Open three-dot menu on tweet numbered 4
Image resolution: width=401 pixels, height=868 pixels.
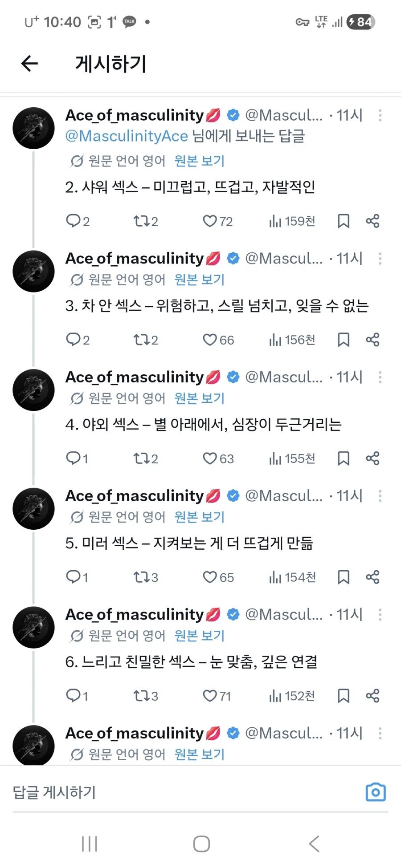click(x=380, y=377)
